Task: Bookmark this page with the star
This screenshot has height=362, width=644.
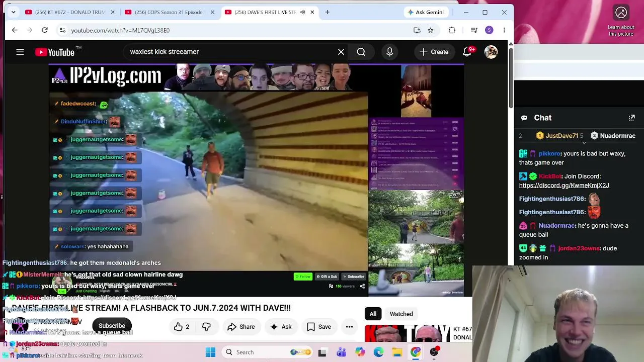Action: click(431, 30)
